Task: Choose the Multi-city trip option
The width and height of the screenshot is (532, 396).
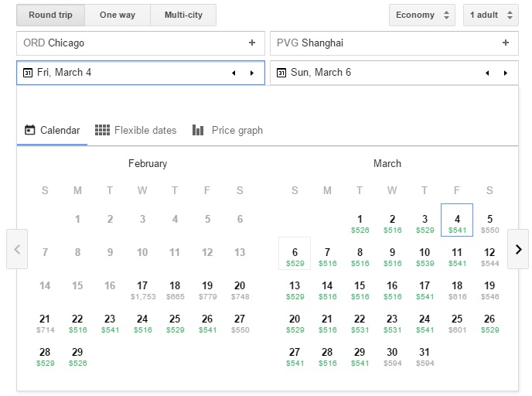Action: [x=183, y=15]
